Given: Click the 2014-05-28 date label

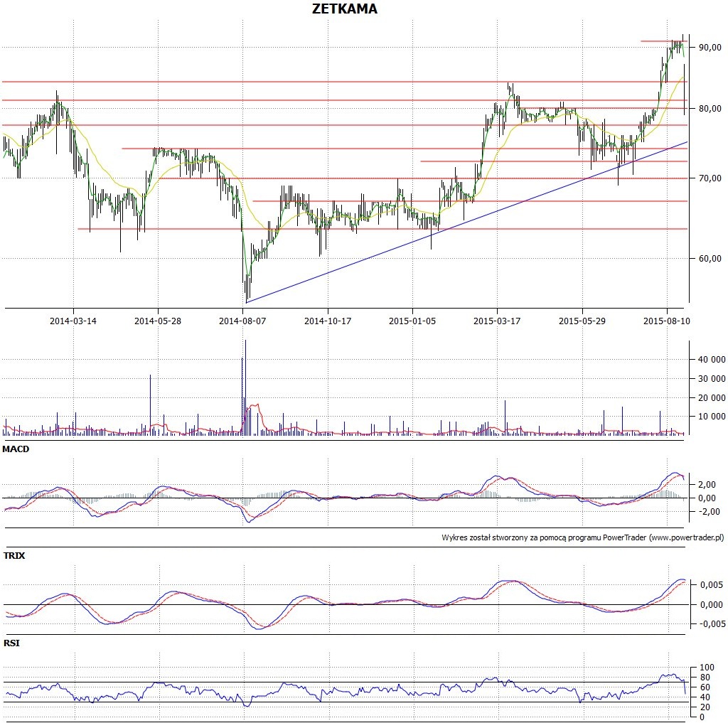Looking at the screenshot, I should (x=157, y=321).
